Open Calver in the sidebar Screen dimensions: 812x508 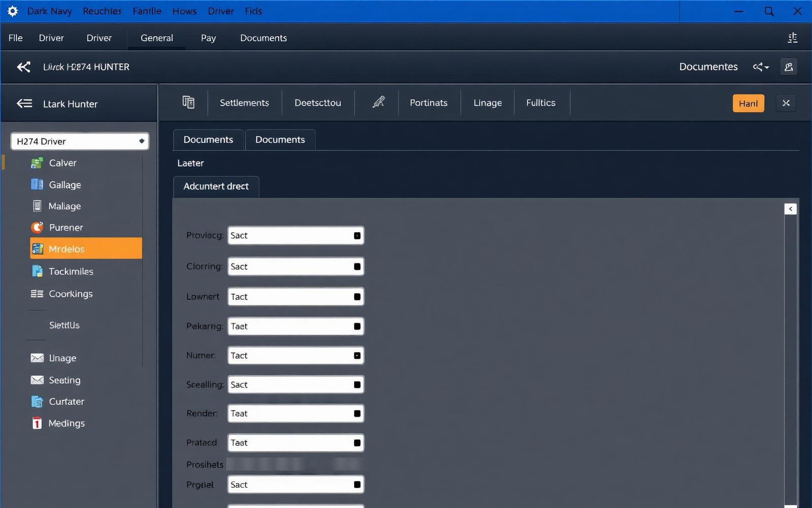click(x=62, y=163)
